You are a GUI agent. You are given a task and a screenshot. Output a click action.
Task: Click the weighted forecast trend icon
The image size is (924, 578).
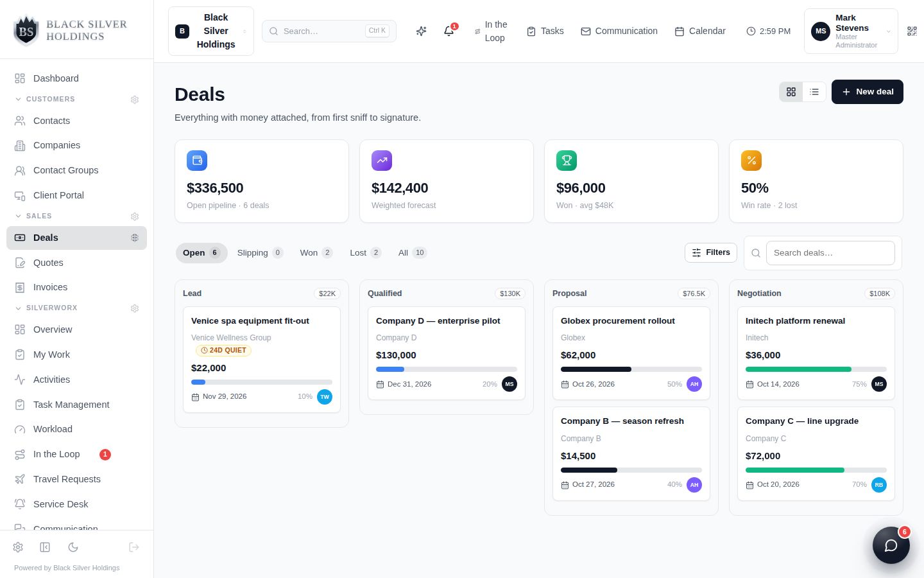point(382,161)
